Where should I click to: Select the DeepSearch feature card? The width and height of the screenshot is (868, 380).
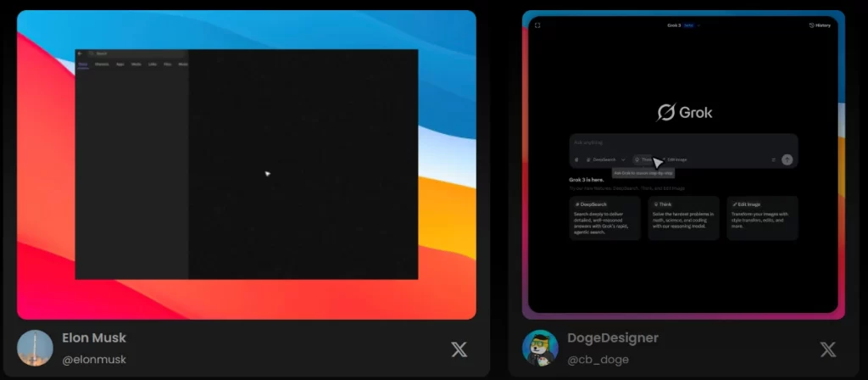(x=605, y=218)
